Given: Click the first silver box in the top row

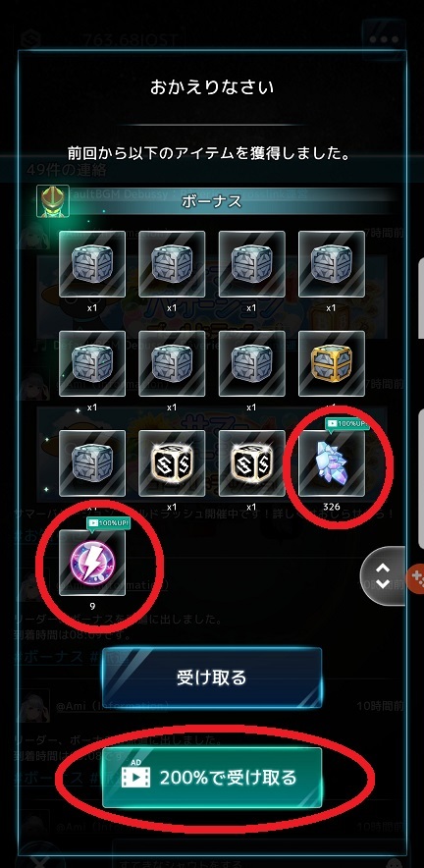Looking at the screenshot, I should coord(92,264).
